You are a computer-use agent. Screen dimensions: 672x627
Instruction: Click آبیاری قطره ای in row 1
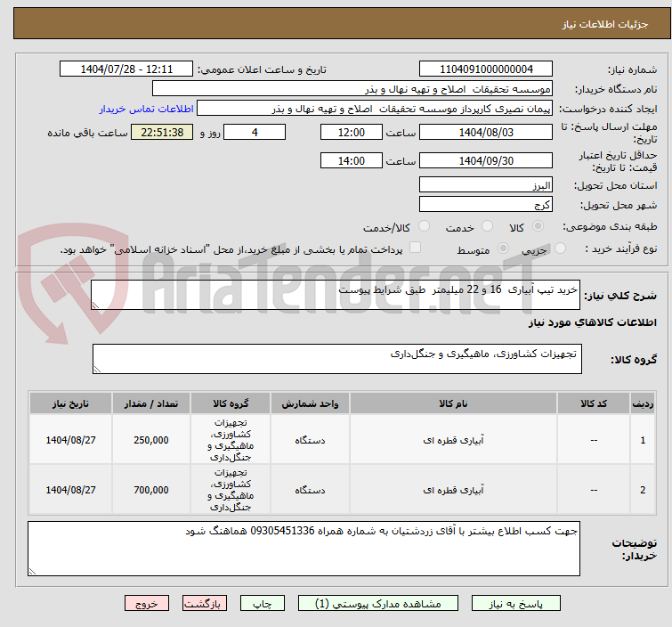pos(453,440)
